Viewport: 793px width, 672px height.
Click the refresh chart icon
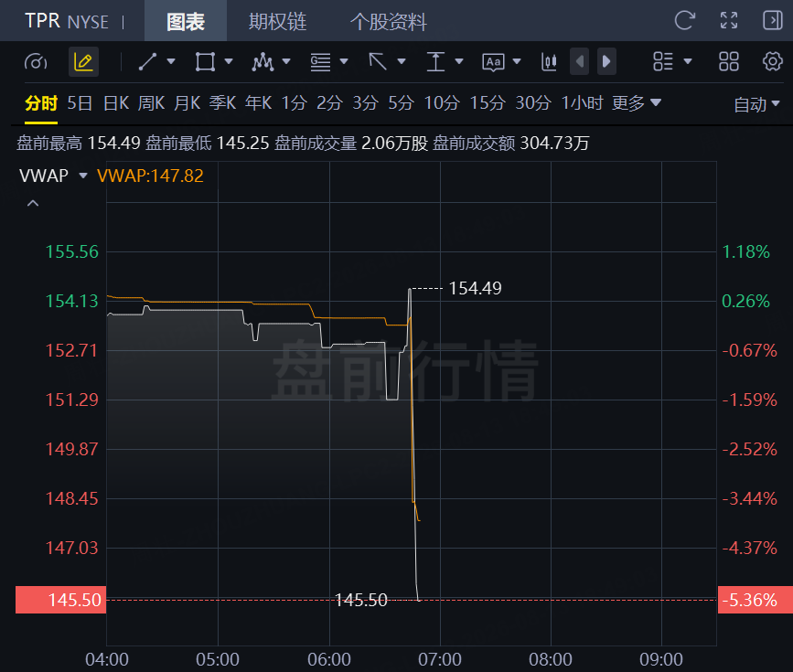tap(685, 21)
